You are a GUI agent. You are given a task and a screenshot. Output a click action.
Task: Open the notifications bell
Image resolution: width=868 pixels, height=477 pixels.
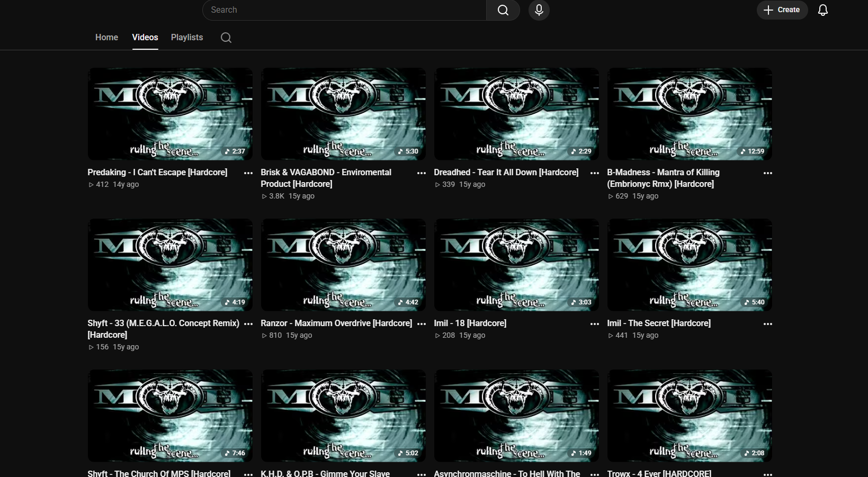tap(822, 10)
